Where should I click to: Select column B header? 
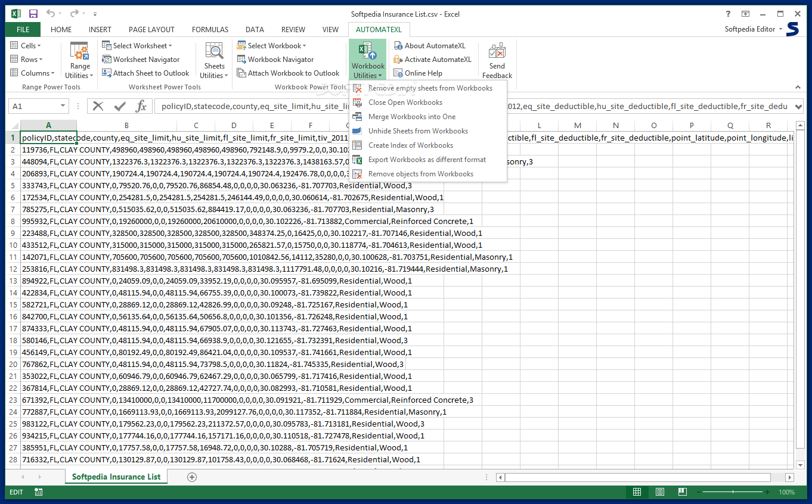click(x=126, y=125)
